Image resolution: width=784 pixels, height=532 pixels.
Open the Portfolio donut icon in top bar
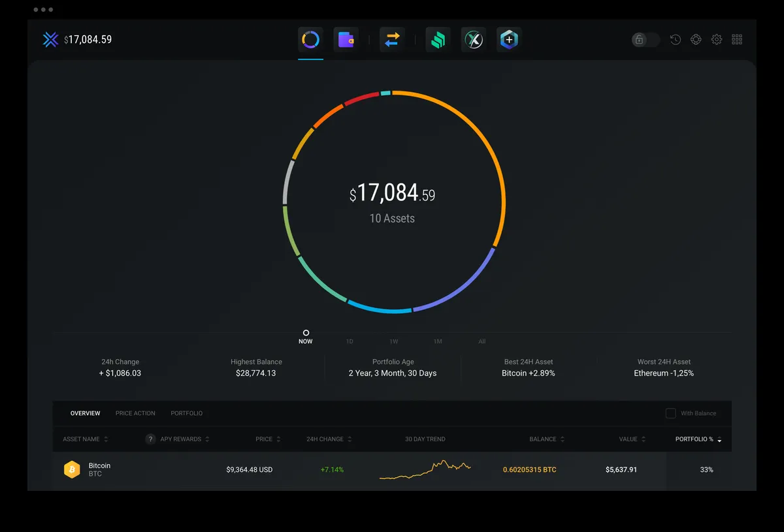click(310, 40)
